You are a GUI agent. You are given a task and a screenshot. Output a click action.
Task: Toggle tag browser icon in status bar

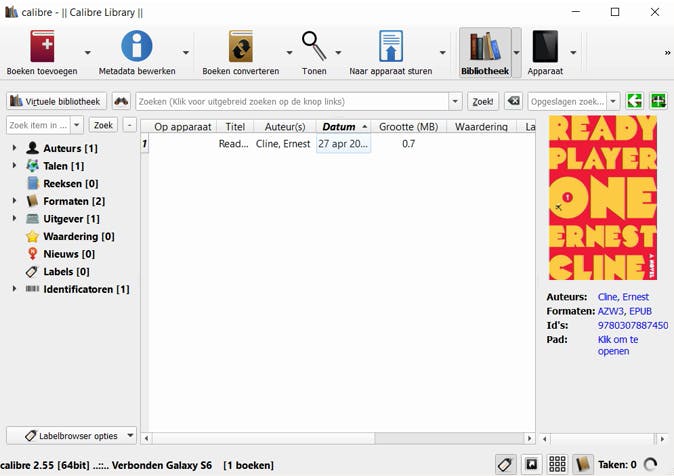[506, 465]
